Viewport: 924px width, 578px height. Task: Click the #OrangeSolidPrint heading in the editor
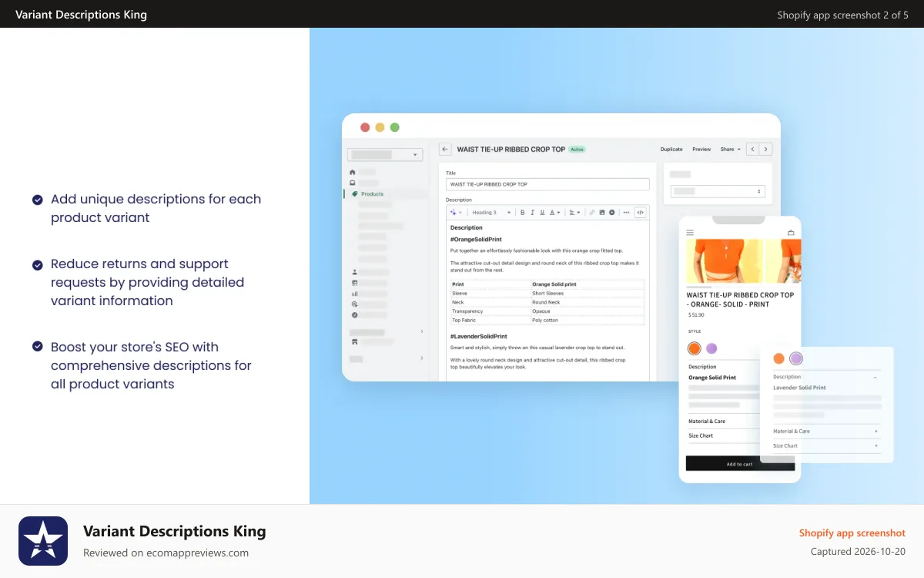click(476, 240)
